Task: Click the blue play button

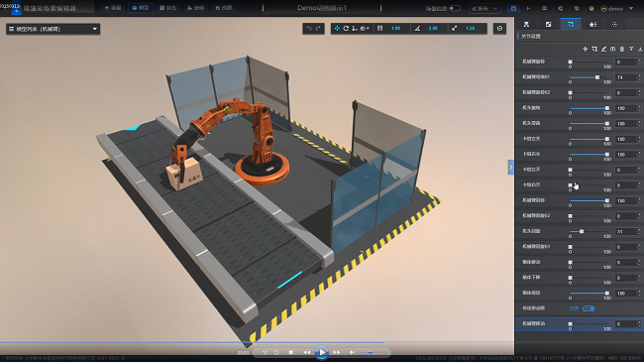Action: tap(322, 352)
